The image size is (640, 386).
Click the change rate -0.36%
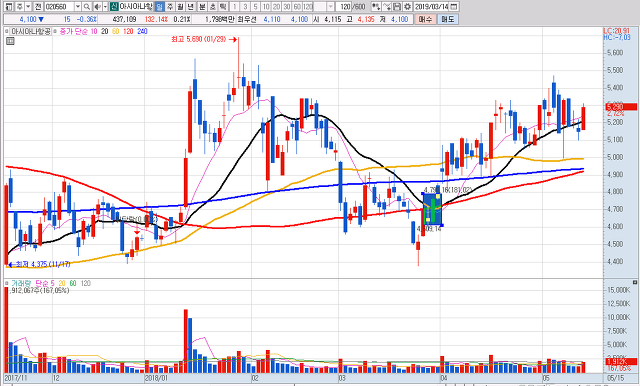[87, 19]
